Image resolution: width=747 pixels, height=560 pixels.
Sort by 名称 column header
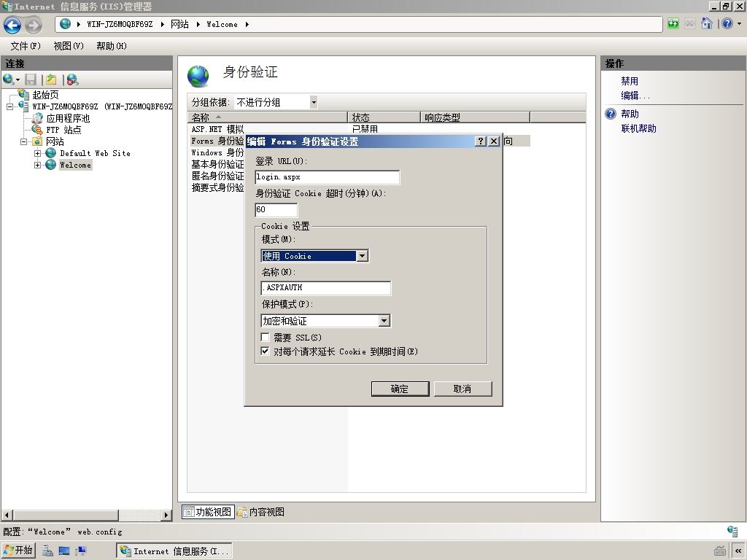click(267, 117)
